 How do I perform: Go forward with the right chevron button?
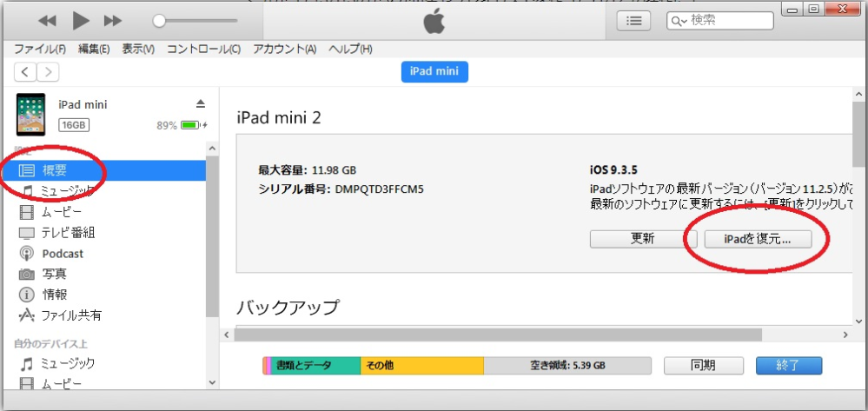pyautogui.click(x=48, y=72)
